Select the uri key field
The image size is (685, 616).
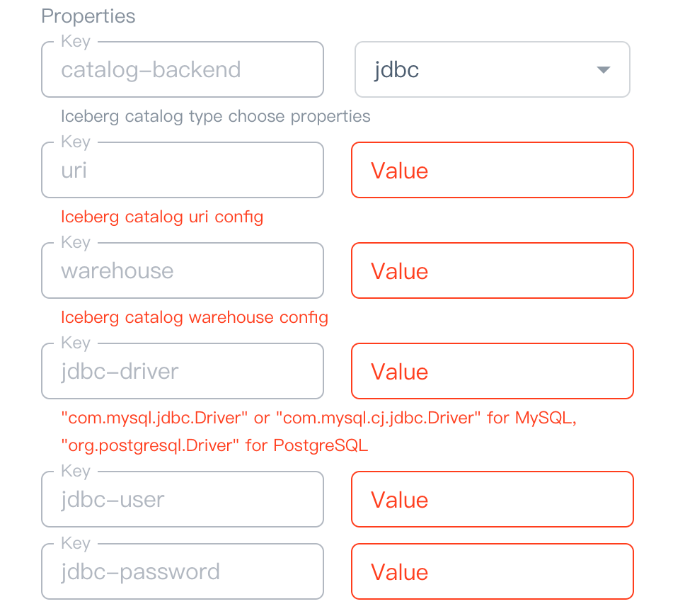(x=182, y=170)
